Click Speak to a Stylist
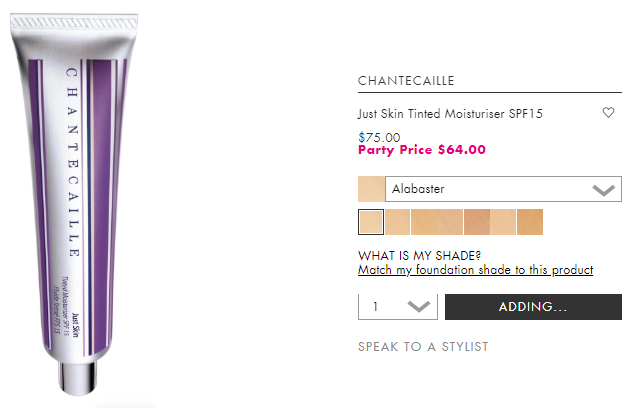The height and width of the screenshot is (408, 641). point(423,347)
